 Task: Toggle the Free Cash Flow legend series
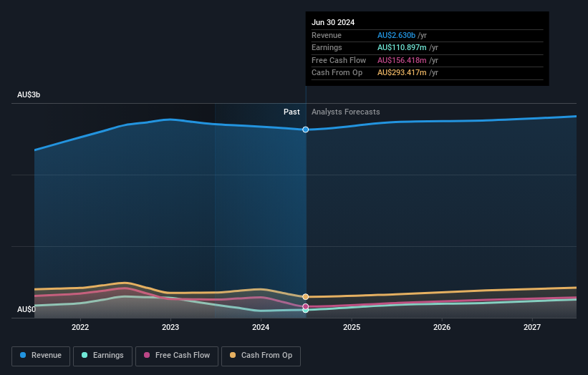[x=177, y=356]
